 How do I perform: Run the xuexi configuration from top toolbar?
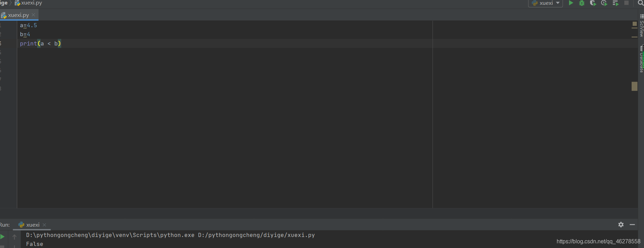(x=571, y=3)
